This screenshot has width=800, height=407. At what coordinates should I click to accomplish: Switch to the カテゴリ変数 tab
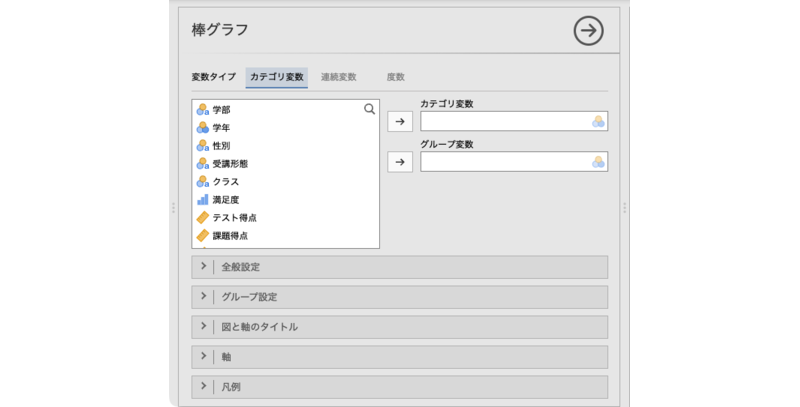click(x=276, y=77)
